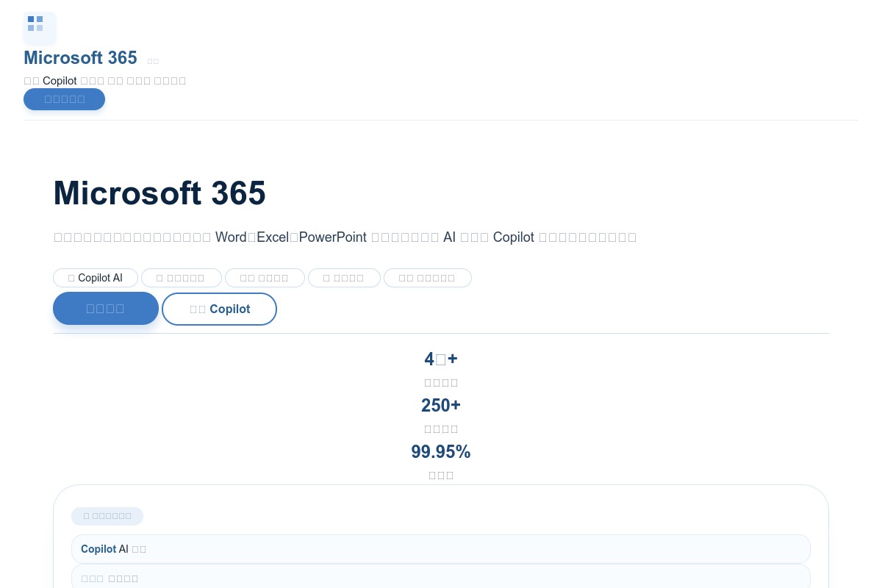Click the 4+ statistic value
The width and height of the screenshot is (882, 588).
pos(441,359)
